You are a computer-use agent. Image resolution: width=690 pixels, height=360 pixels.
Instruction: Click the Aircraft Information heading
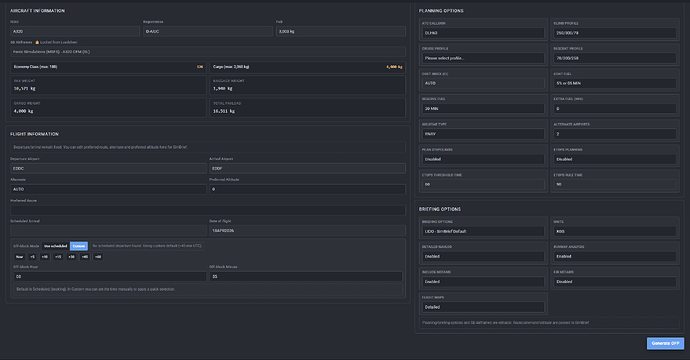point(37,11)
